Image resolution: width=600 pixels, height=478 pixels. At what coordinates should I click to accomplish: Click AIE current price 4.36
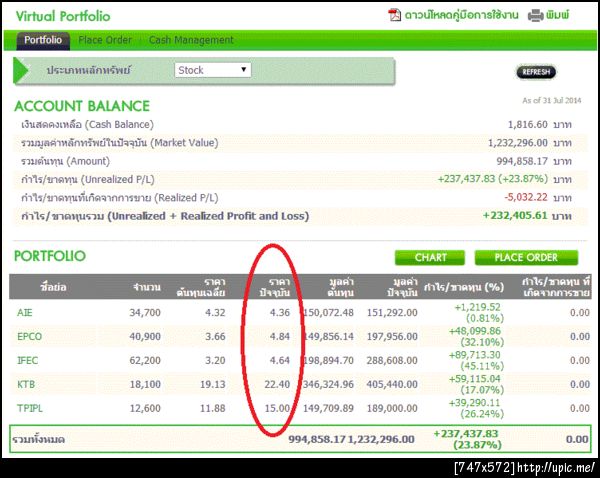pyautogui.click(x=280, y=313)
